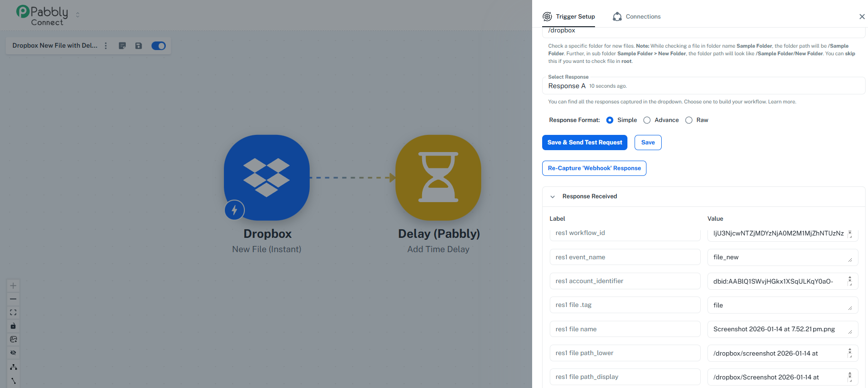Open the Select Response dropdown
Image resolution: width=868 pixels, height=388 pixels.
(x=703, y=86)
